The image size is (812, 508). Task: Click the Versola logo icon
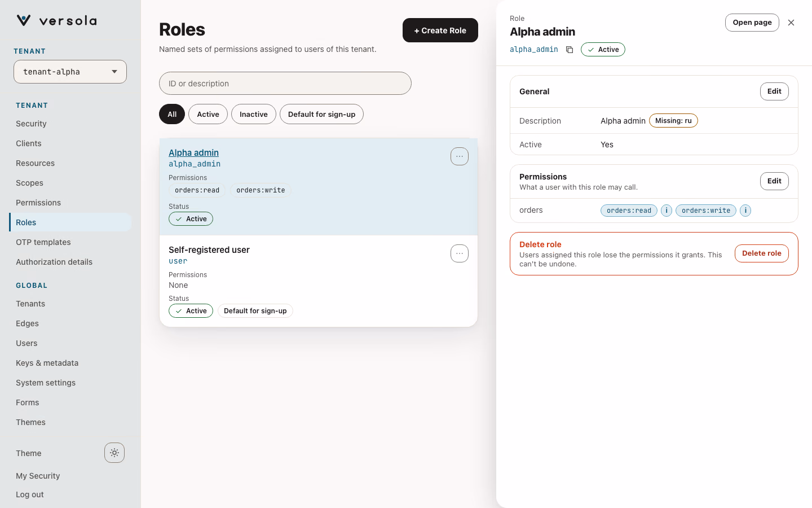click(24, 21)
